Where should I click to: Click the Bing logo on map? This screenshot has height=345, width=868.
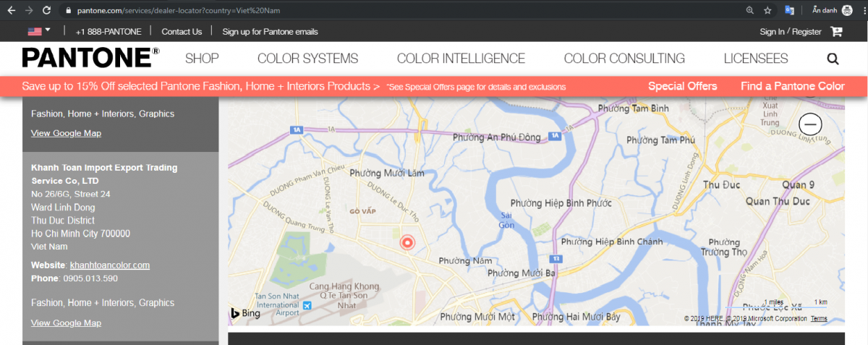246,313
